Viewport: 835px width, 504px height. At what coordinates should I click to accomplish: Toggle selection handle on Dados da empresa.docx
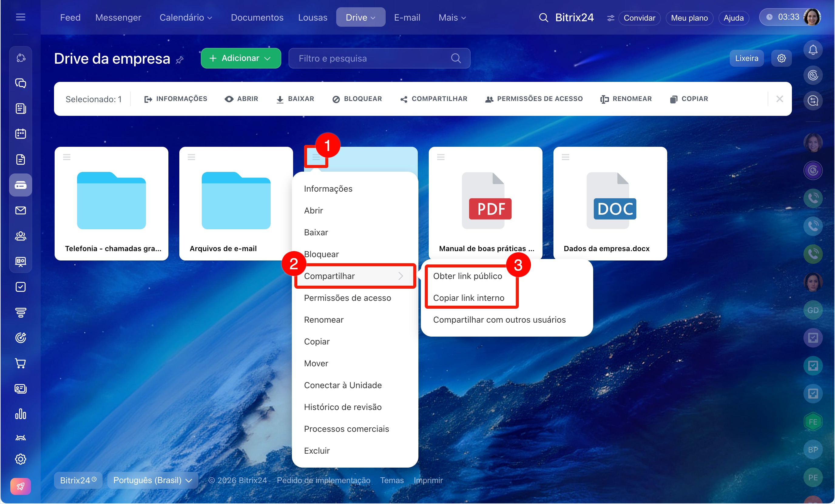point(565,157)
